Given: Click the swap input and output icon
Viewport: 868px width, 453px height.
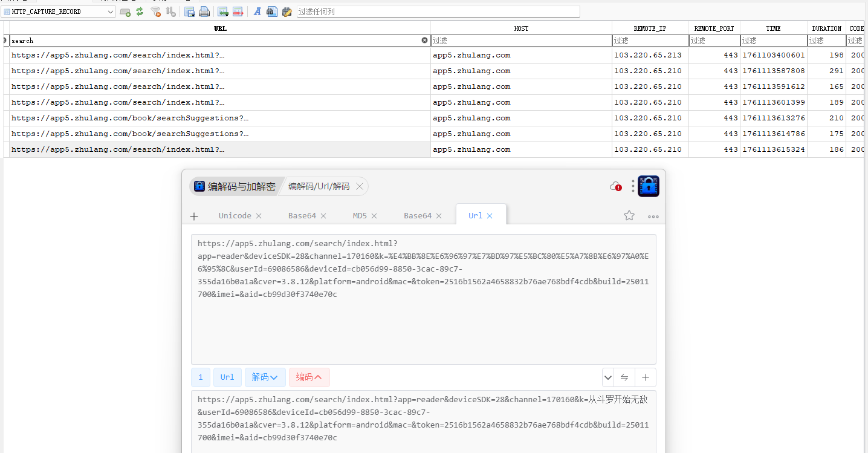Looking at the screenshot, I should click(624, 377).
